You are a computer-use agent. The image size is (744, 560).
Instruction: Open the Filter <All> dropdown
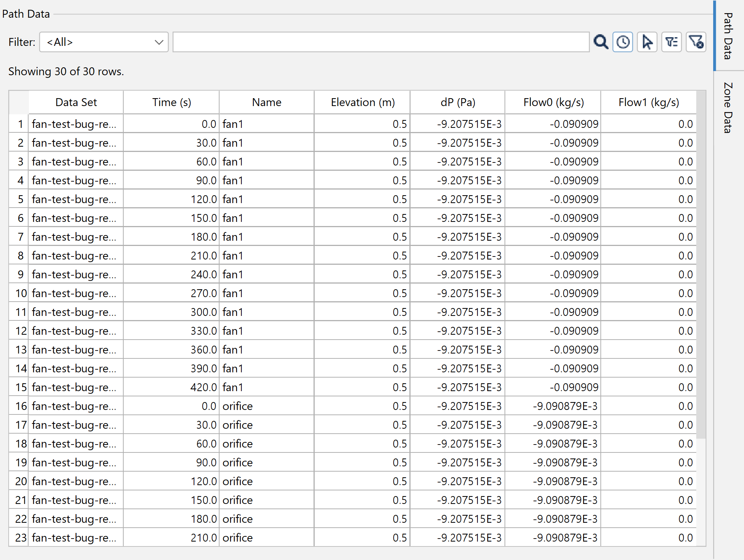point(104,42)
